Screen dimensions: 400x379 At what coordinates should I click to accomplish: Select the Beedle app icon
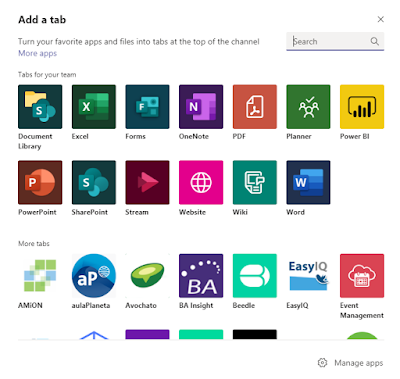click(255, 276)
